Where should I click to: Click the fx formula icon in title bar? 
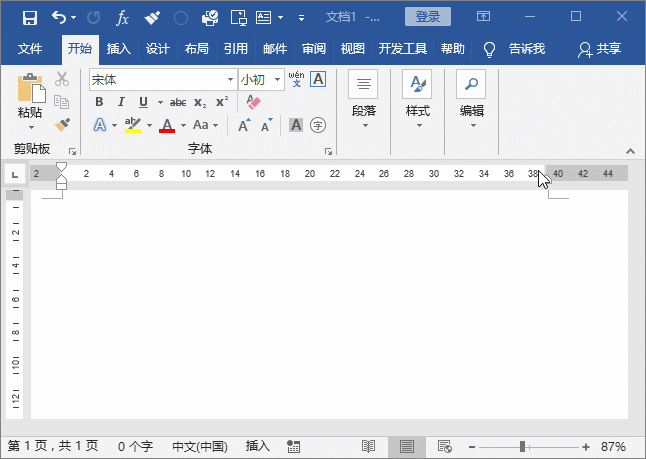pos(122,18)
